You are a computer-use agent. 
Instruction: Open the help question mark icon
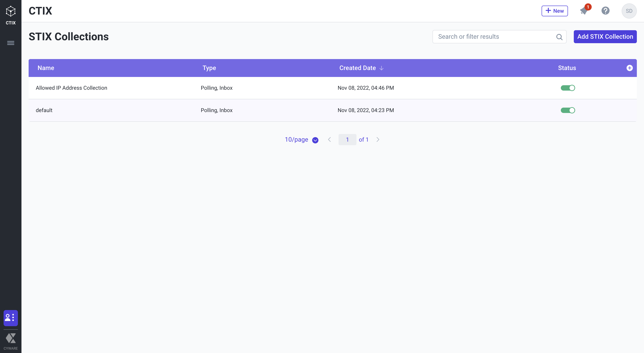pyautogui.click(x=605, y=11)
